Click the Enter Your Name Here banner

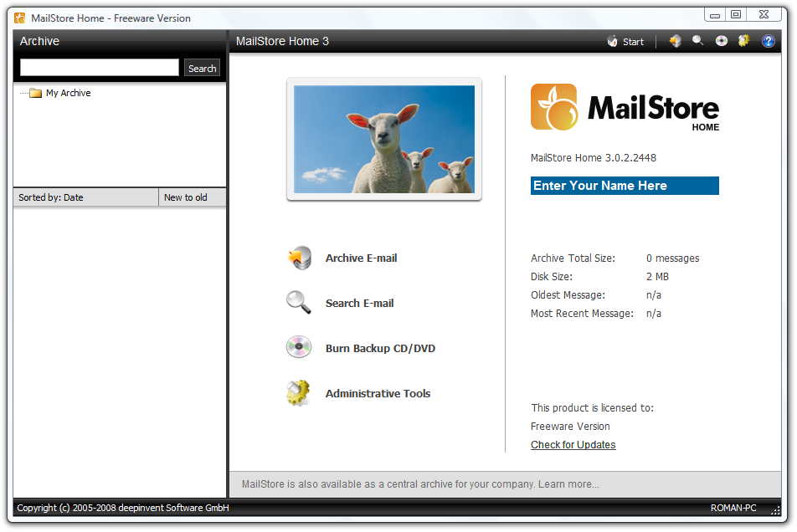click(x=625, y=186)
